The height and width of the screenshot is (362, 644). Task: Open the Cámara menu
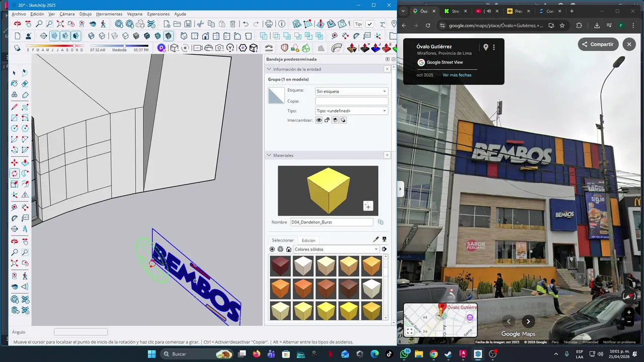pos(67,14)
